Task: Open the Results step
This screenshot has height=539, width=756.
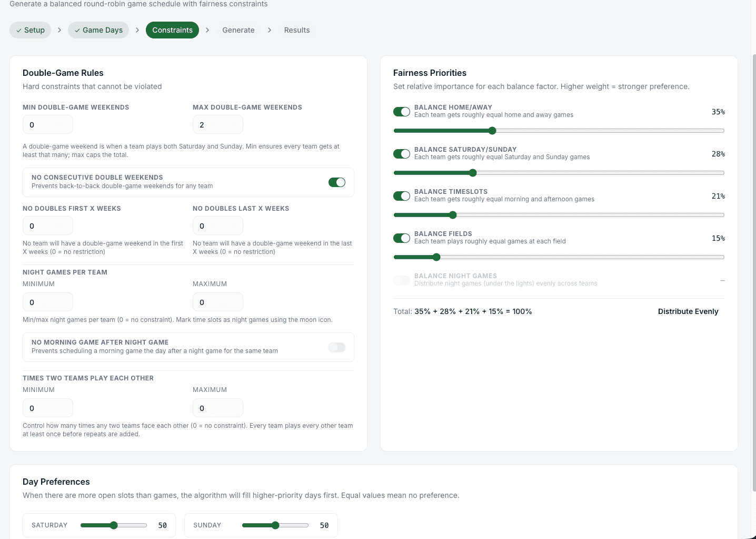Action: [297, 30]
